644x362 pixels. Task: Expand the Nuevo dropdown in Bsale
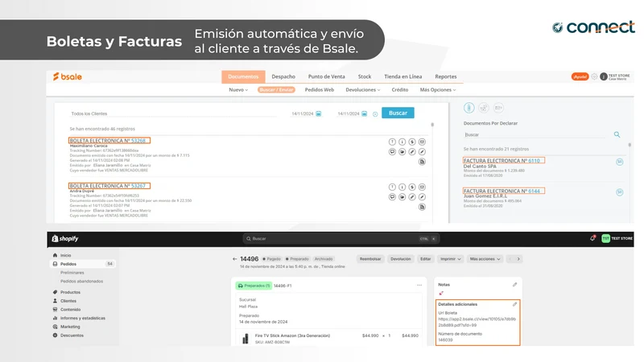pos(238,89)
